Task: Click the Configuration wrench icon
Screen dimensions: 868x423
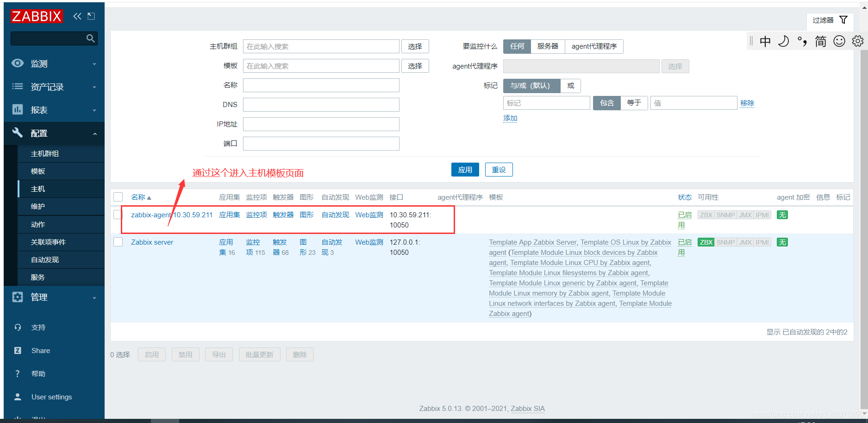Action: pyautogui.click(x=18, y=133)
